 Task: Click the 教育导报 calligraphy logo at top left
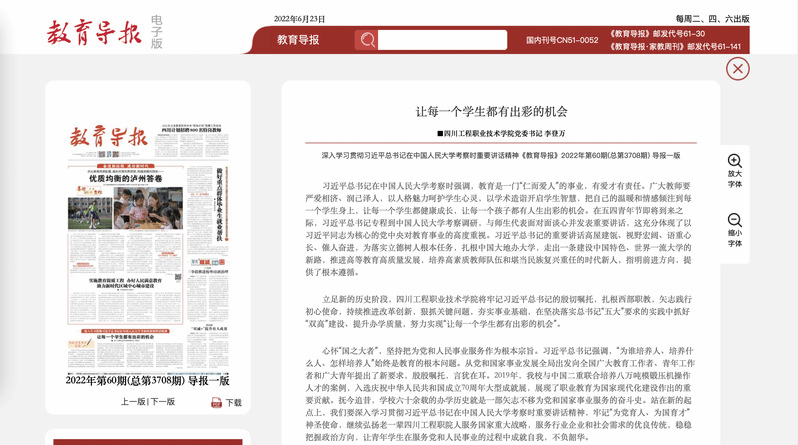(x=95, y=32)
